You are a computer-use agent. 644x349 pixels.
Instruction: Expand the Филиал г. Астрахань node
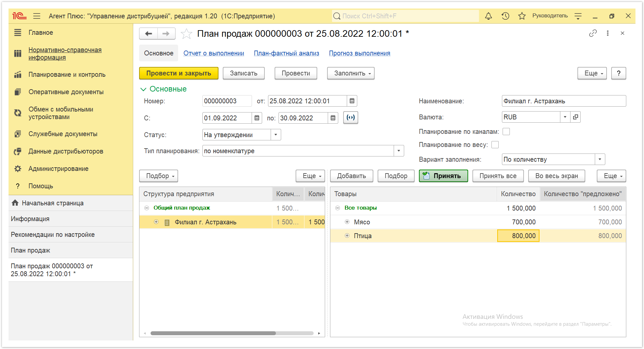(156, 222)
